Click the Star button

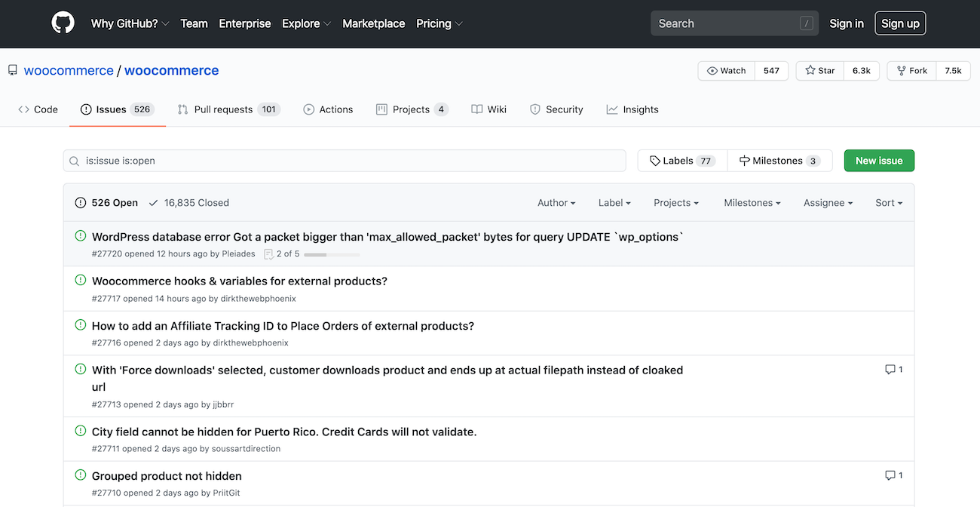click(819, 70)
